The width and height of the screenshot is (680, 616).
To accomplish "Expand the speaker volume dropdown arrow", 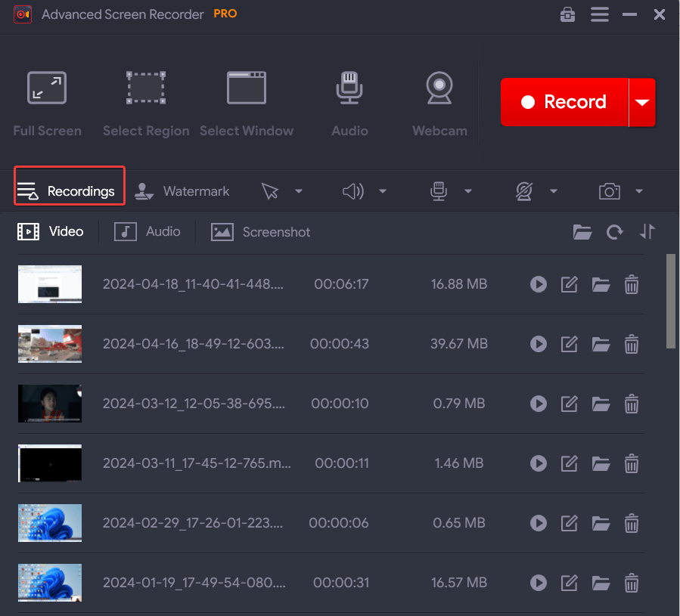I will click(383, 191).
